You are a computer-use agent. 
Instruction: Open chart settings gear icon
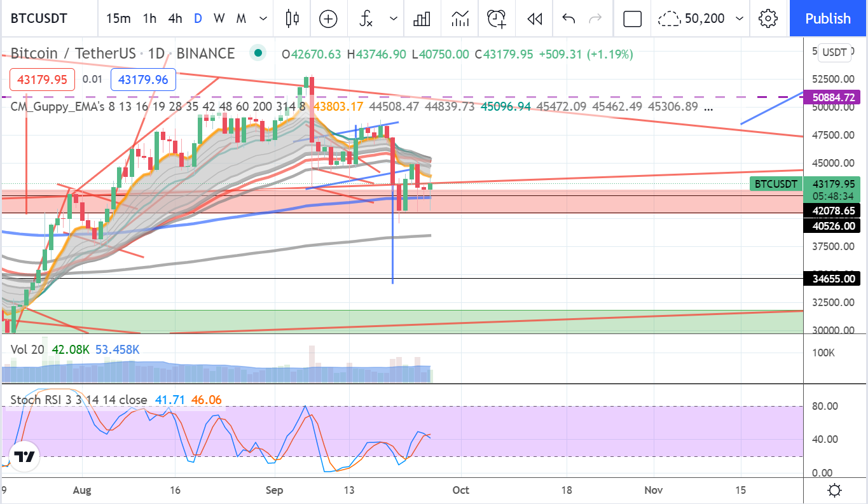coord(768,18)
